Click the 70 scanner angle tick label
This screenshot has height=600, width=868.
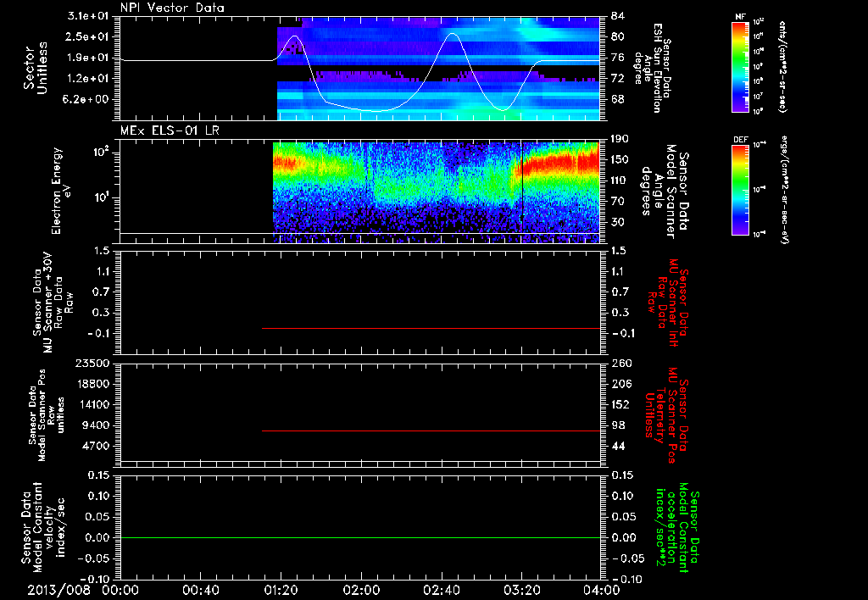(x=618, y=202)
